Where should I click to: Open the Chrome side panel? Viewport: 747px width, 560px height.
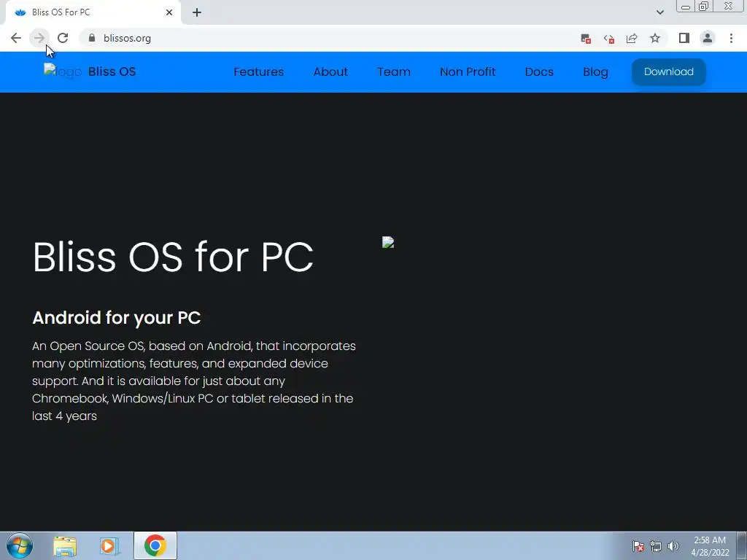tap(684, 38)
